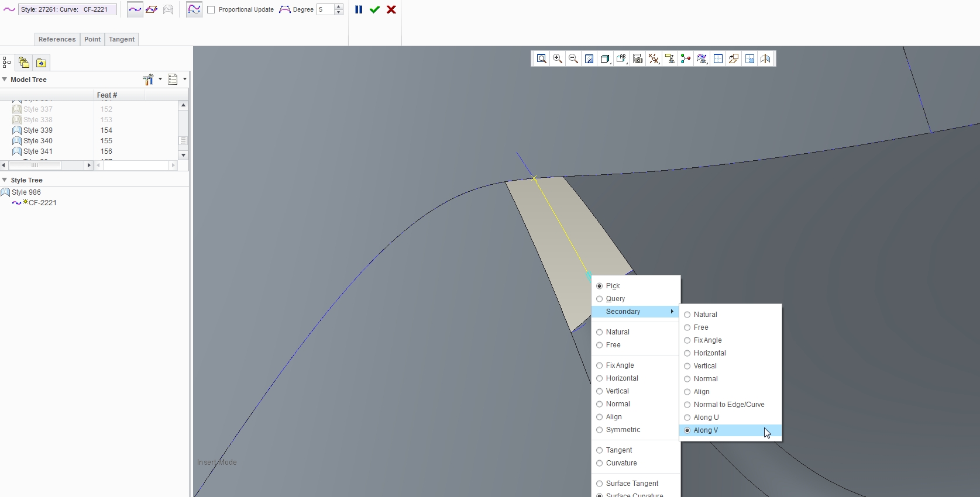Open the saved orientations AB icon
This screenshot has height=497, width=980.
[621, 58]
